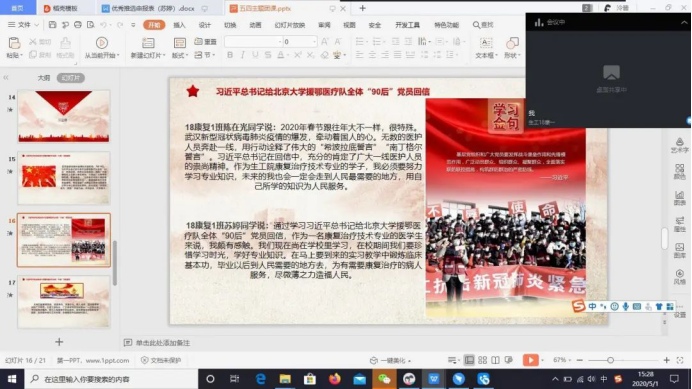This screenshot has width=692, height=389.
Task: Switch slide panel to 大纲 outline view
Action: tap(44, 78)
